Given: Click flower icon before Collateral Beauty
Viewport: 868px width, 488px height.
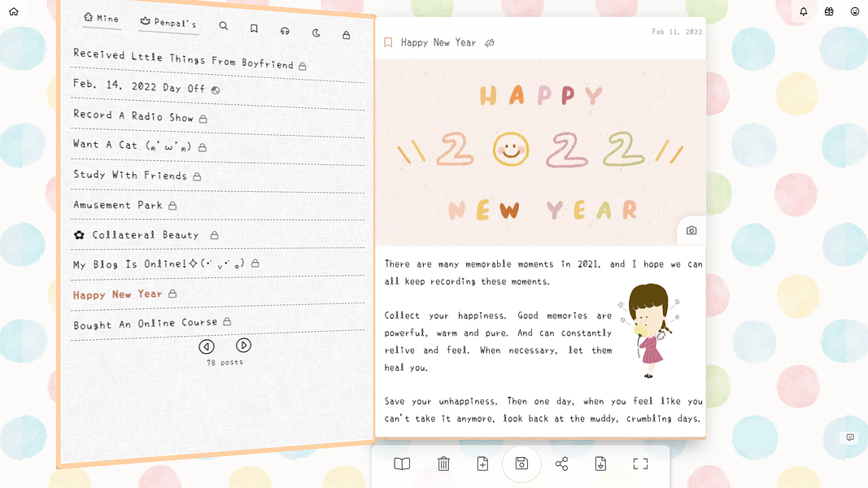Looking at the screenshot, I should coord(79,235).
